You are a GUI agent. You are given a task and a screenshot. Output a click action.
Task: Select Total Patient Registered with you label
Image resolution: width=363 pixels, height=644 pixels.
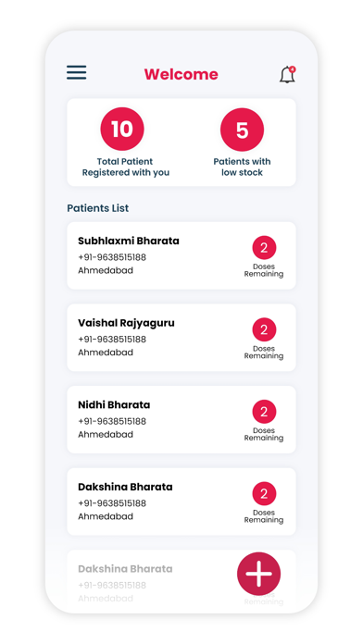[x=126, y=167]
